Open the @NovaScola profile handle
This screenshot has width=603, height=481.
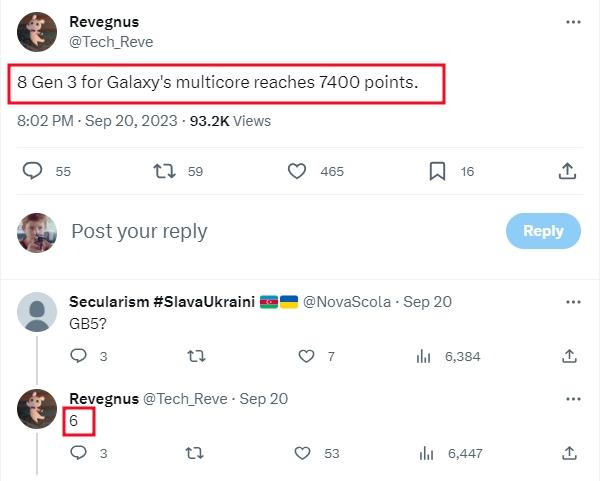[348, 302]
